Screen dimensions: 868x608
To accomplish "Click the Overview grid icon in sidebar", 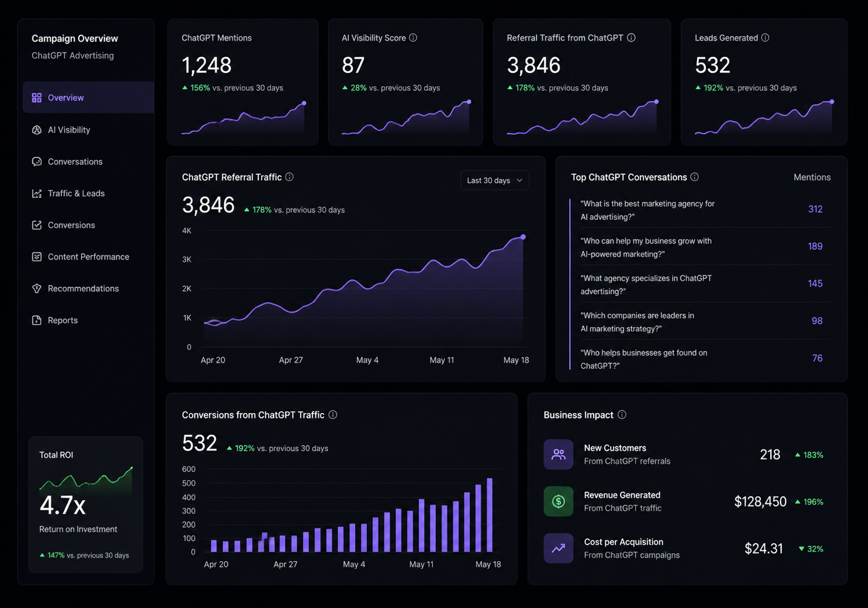I will click(37, 97).
